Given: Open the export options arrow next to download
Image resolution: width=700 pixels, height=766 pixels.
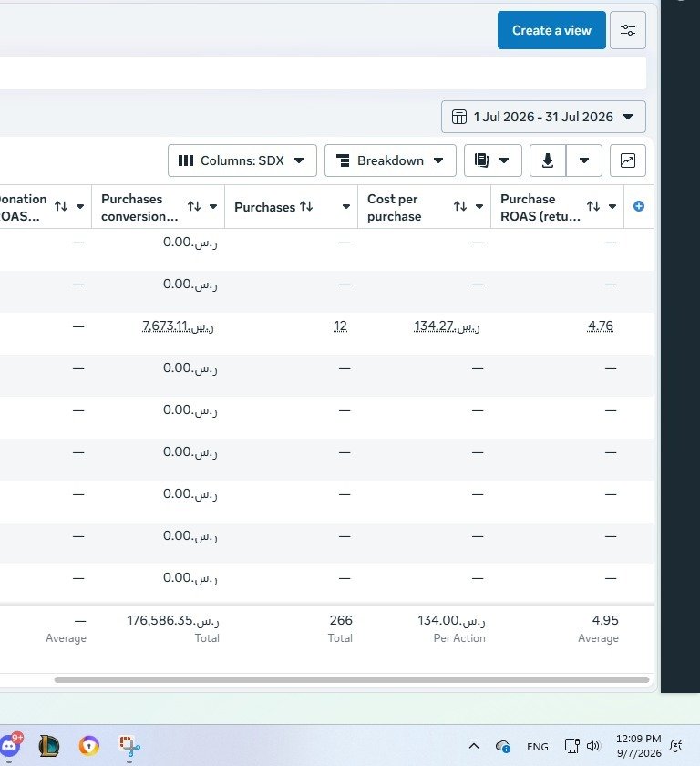Looking at the screenshot, I should coord(584,160).
